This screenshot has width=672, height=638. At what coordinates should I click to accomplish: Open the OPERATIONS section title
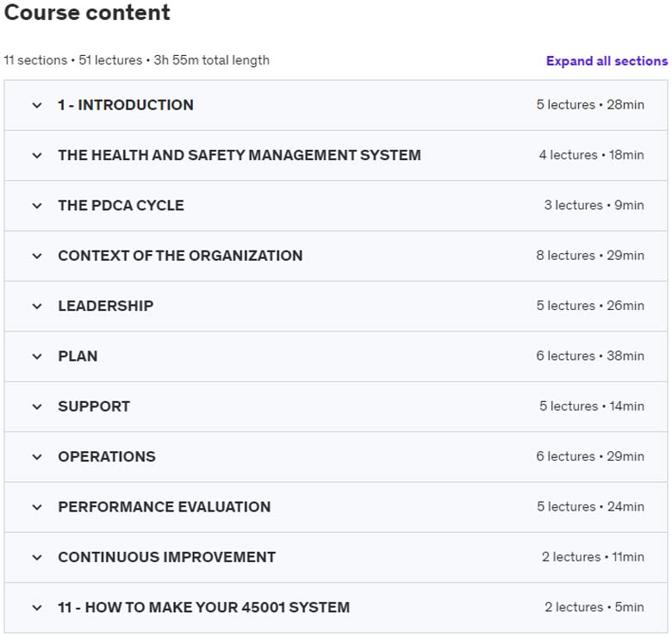[x=107, y=456]
